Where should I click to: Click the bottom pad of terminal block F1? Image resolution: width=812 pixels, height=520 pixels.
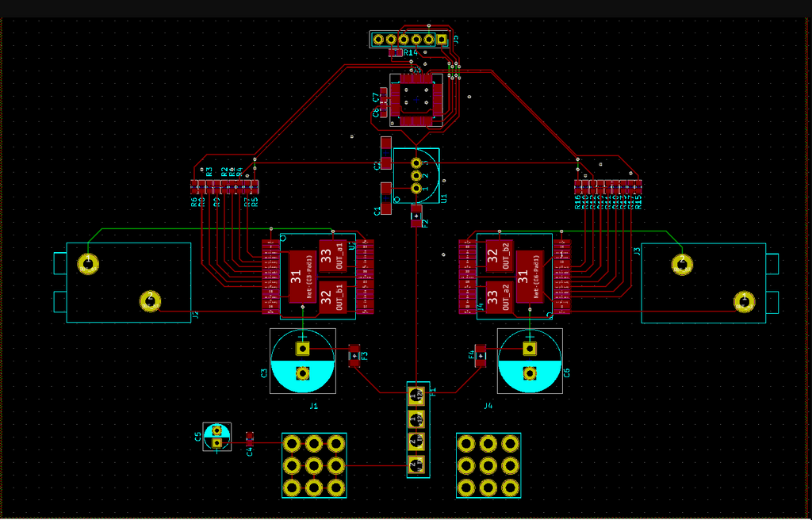pyautogui.click(x=416, y=465)
